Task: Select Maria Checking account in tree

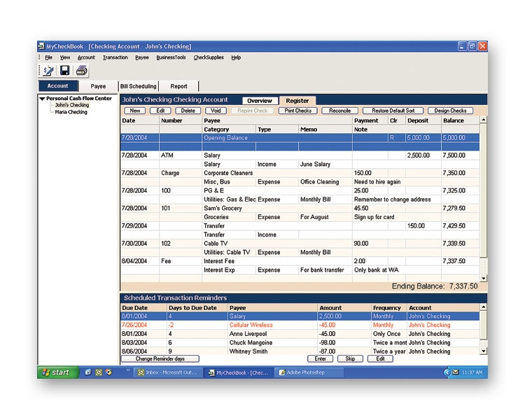Action: point(71,112)
